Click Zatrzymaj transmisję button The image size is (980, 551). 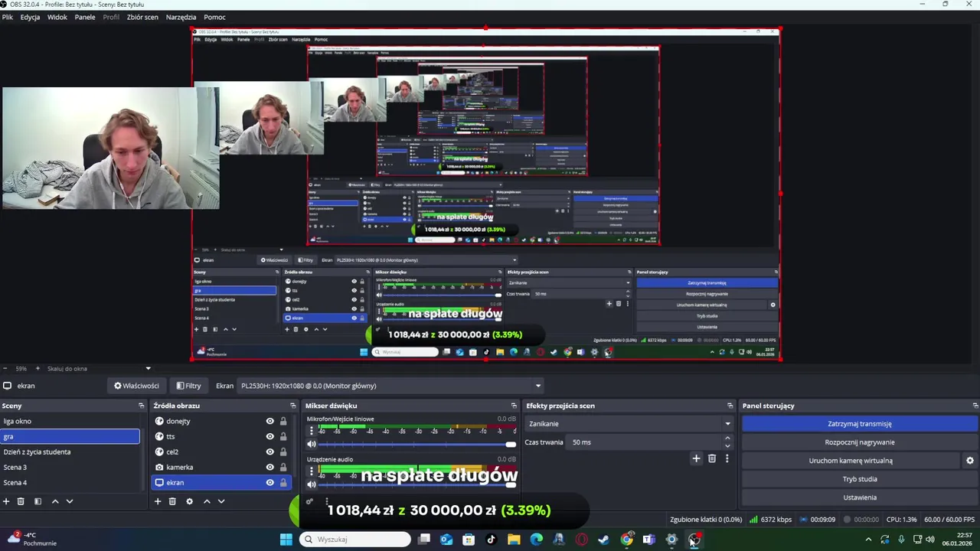[x=860, y=424]
